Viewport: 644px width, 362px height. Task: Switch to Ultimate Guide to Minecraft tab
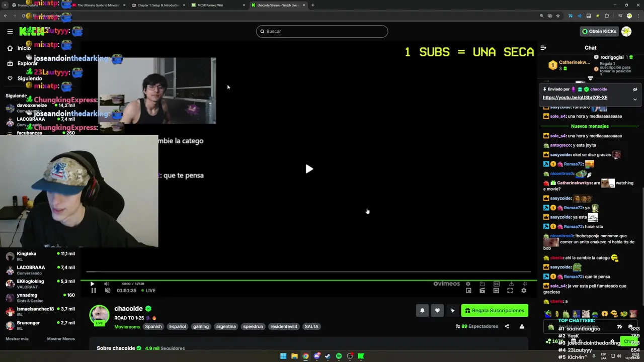(x=98, y=5)
